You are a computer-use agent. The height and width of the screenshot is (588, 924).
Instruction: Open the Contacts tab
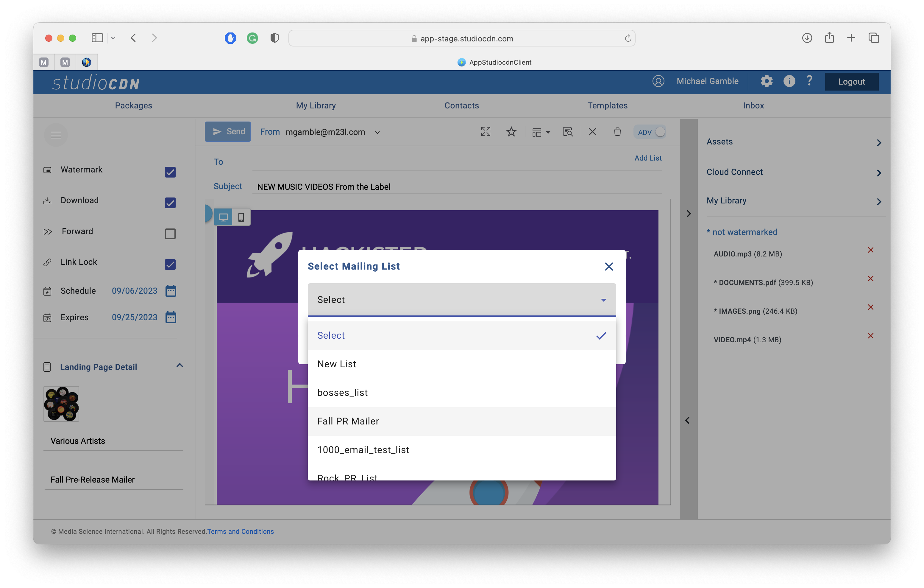[462, 105]
